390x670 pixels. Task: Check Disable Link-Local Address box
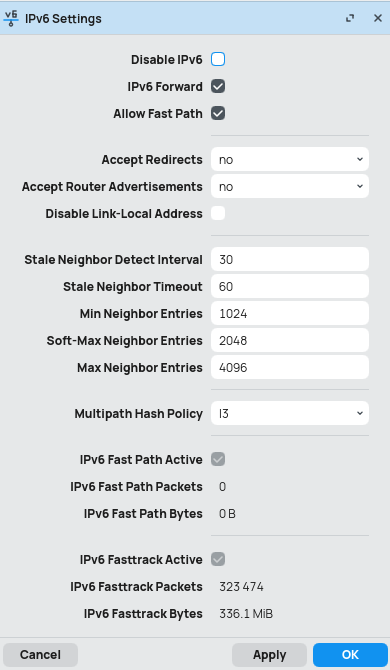point(218,213)
